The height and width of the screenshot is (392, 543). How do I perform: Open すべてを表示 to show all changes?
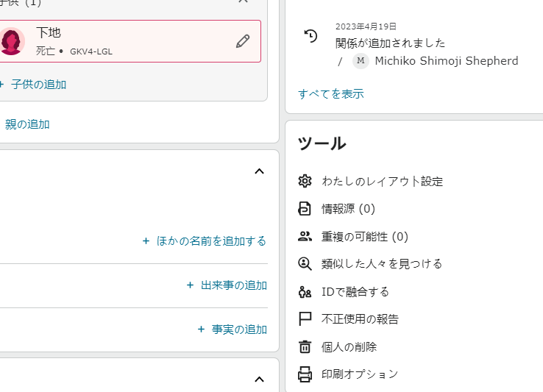tap(330, 93)
